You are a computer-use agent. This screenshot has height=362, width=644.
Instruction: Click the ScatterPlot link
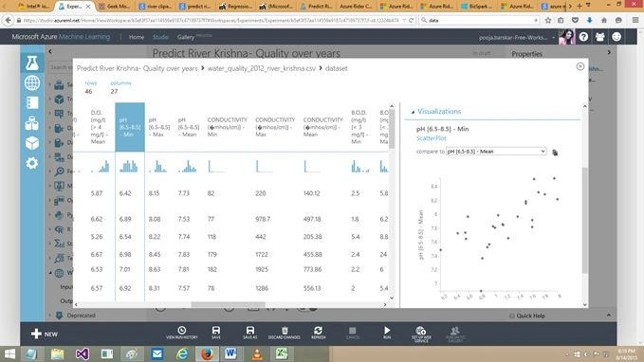click(432, 138)
